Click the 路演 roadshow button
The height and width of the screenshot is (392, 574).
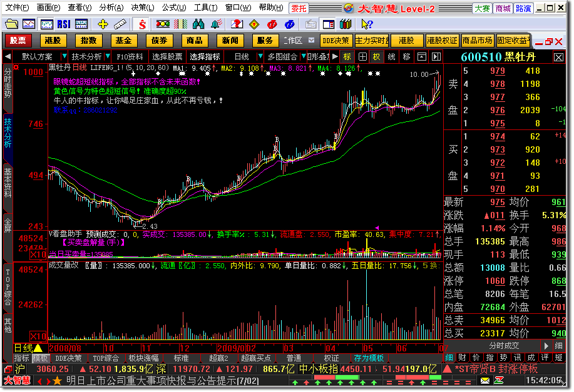pyautogui.click(x=523, y=8)
